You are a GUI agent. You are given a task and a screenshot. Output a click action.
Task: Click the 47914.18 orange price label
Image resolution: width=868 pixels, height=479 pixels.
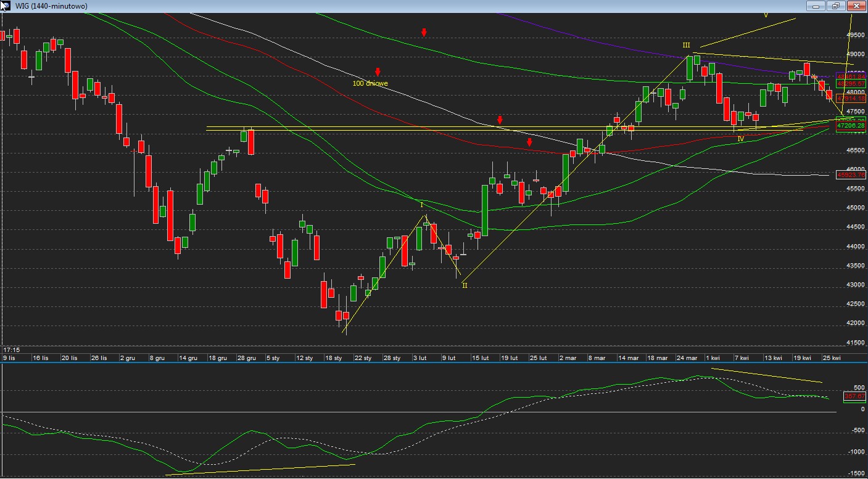coord(851,99)
